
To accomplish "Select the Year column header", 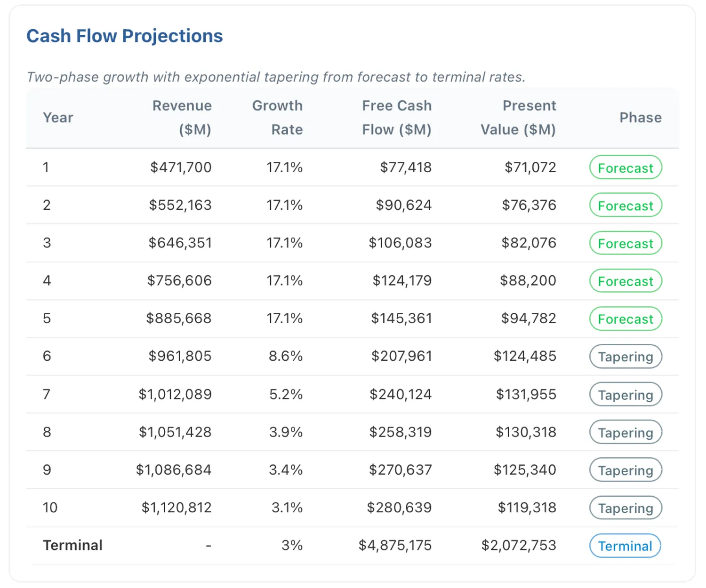I will [x=58, y=118].
